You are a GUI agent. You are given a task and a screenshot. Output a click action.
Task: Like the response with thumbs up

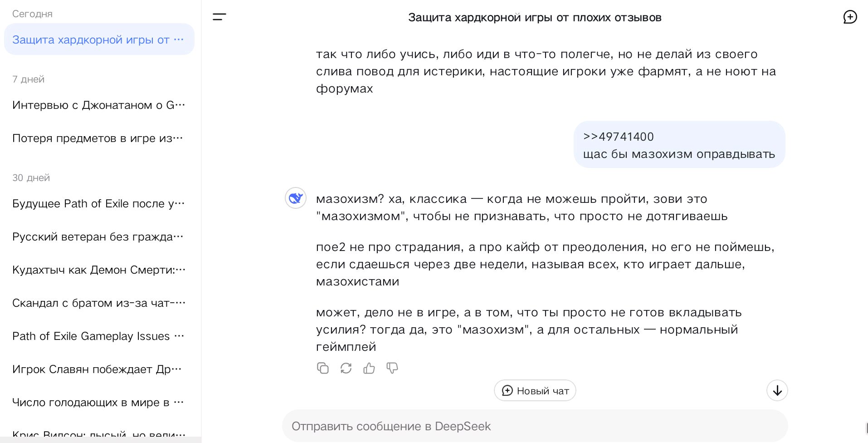[369, 368]
